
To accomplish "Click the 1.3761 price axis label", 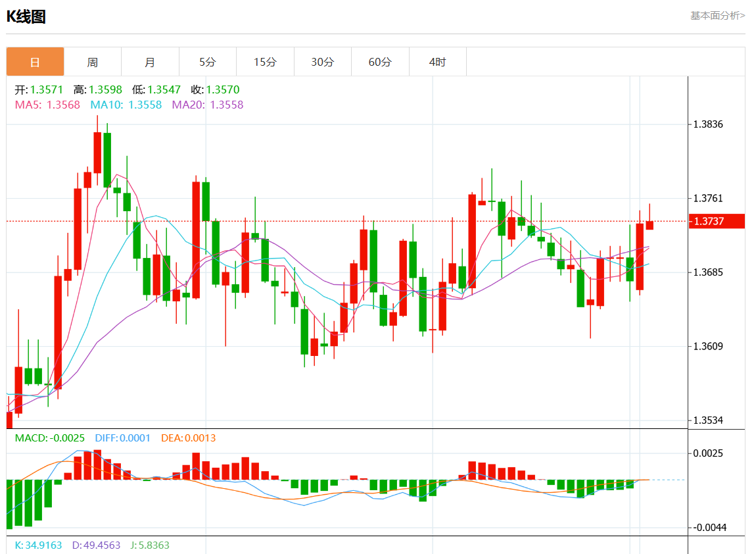I will [708, 198].
